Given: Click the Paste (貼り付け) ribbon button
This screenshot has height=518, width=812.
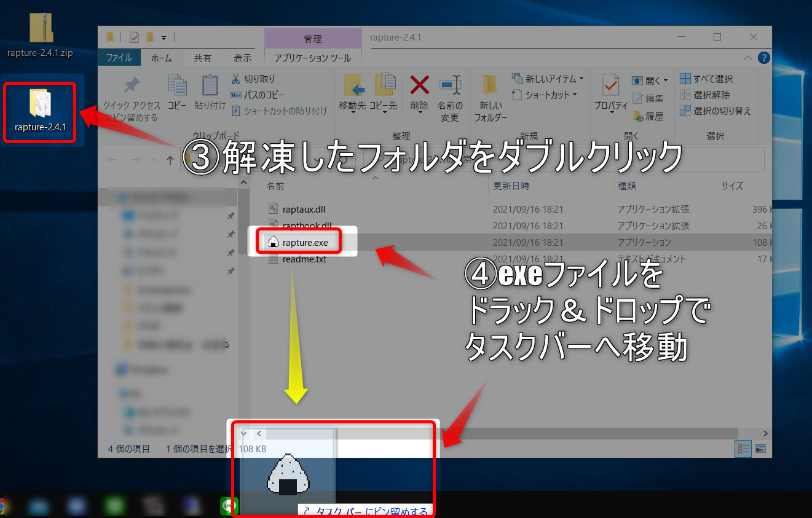Looking at the screenshot, I should pos(210,92).
